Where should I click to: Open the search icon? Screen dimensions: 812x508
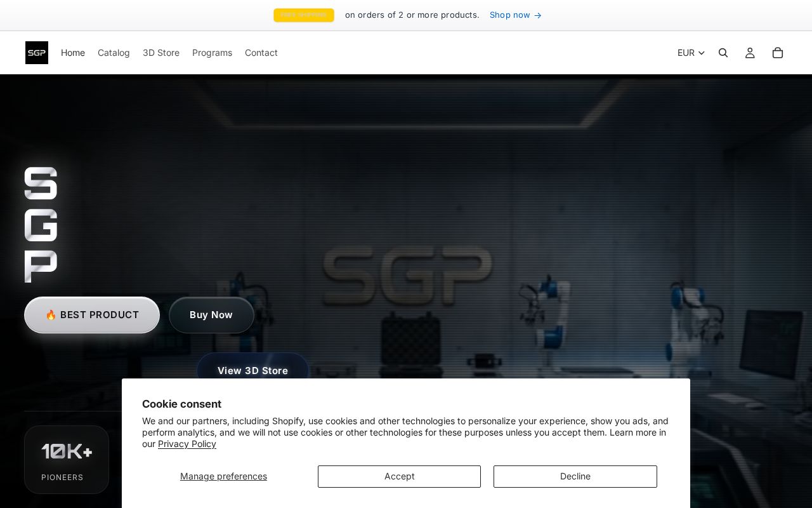tap(723, 53)
